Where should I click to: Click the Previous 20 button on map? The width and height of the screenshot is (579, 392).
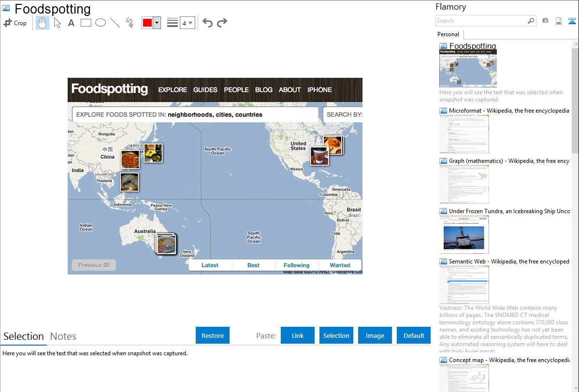pos(94,265)
